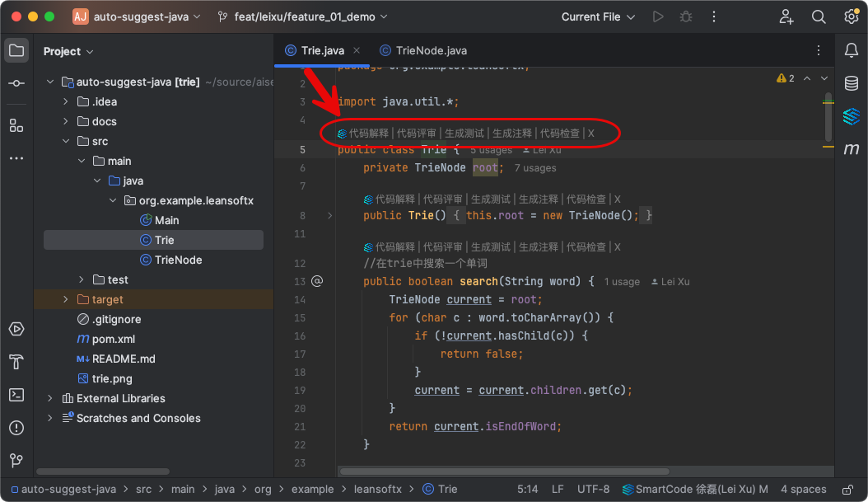The width and height of the screenshot is (868, 502).
Task: Open the Project tool window folder icon
Action: coord(16,51)
